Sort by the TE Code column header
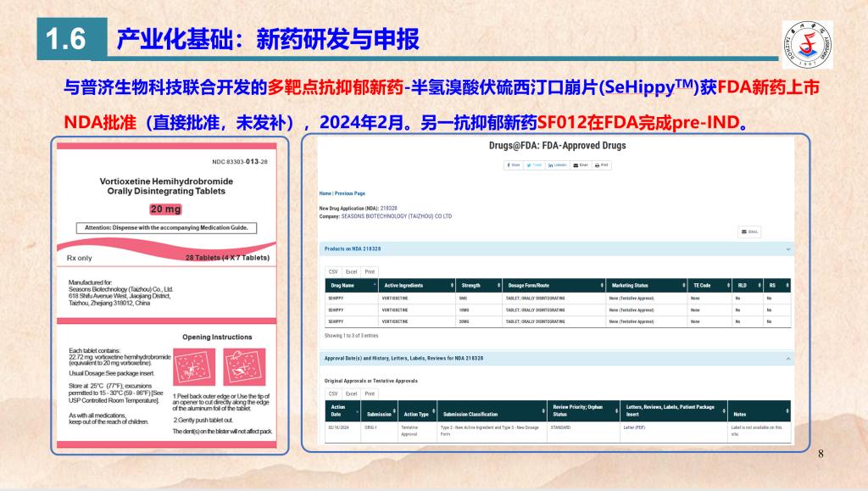This screenshot has height=491, width=868. point(709,286)
